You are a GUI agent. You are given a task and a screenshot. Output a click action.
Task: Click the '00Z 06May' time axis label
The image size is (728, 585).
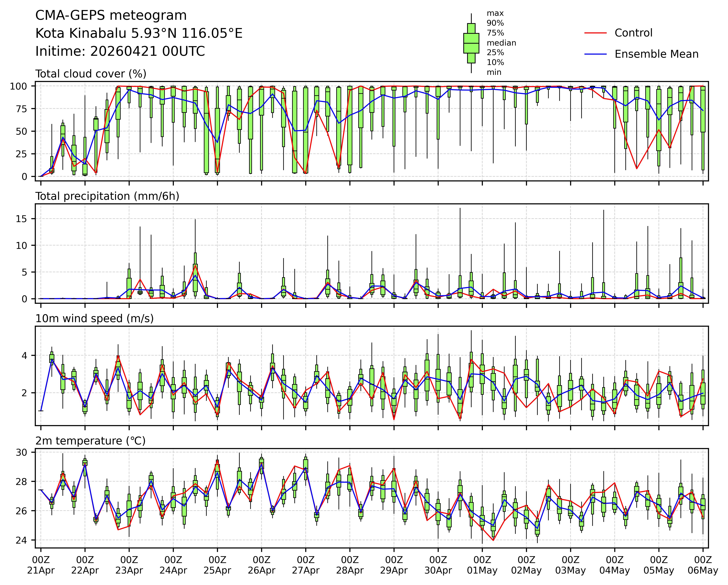tap(703, 565)
